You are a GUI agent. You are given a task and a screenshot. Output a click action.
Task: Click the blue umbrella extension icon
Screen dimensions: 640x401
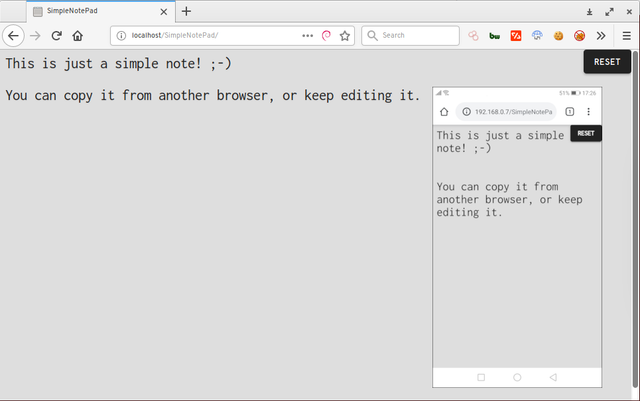(x=537, y=36)
